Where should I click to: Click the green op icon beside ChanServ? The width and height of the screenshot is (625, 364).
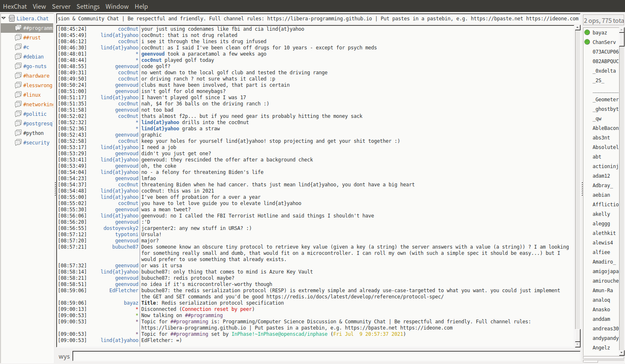click(x=587, y=42)
